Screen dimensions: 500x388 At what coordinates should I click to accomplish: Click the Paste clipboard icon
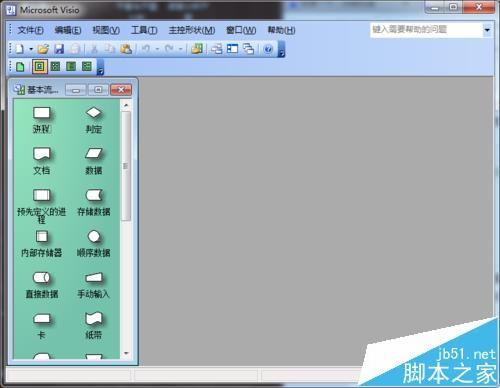126,49
